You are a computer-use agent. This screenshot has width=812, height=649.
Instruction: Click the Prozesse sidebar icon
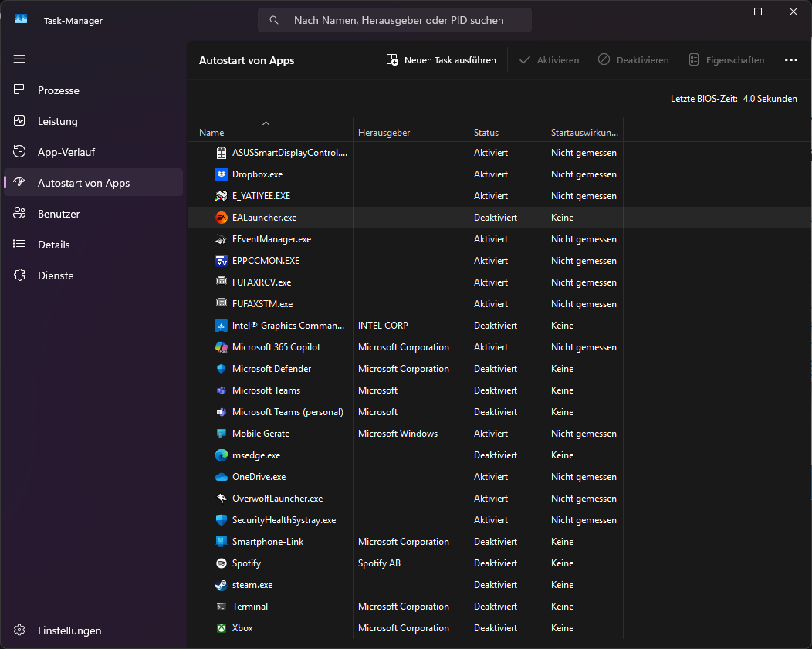(19, 90)
